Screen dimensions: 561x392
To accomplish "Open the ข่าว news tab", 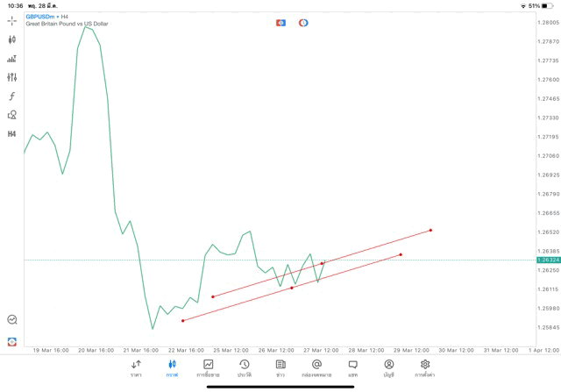I will (x=280, y=367).
